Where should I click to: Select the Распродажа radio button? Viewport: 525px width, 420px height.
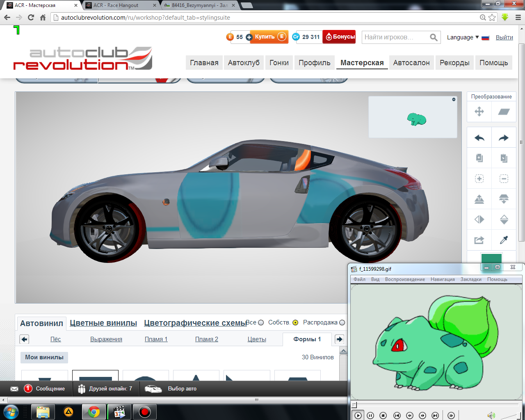tap(342, 323)
